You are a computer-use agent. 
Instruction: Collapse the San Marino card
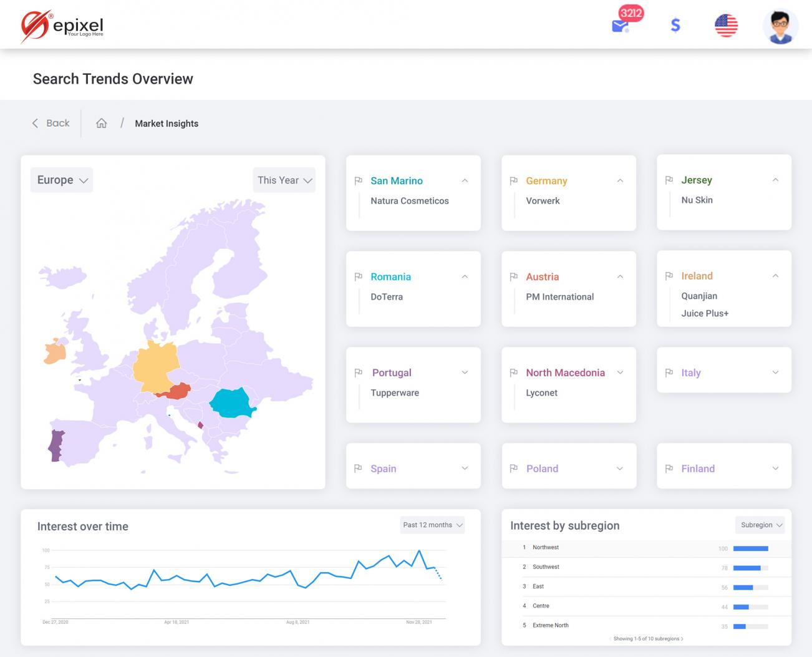(465, 180)
